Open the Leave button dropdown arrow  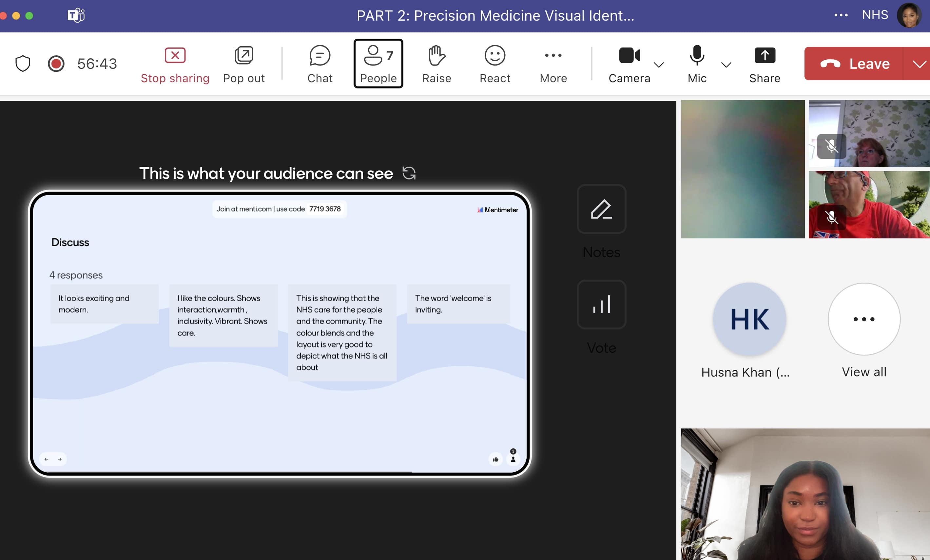(920, 64)
